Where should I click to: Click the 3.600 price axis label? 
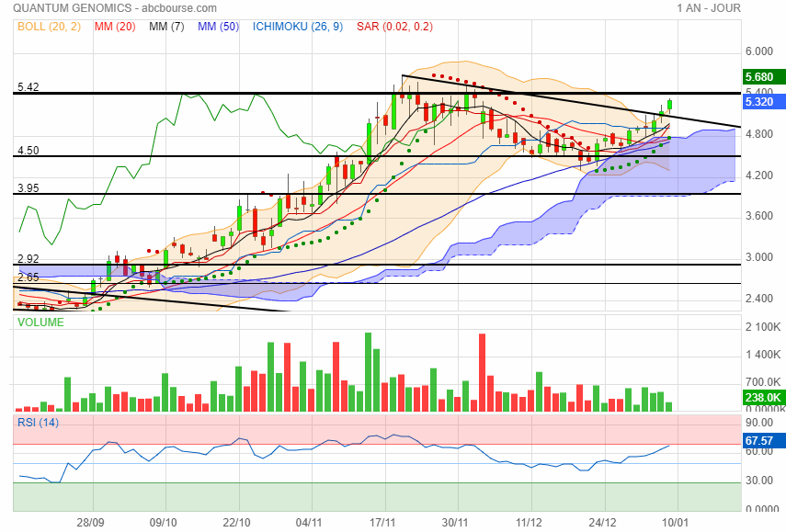(x=759, y=216)
